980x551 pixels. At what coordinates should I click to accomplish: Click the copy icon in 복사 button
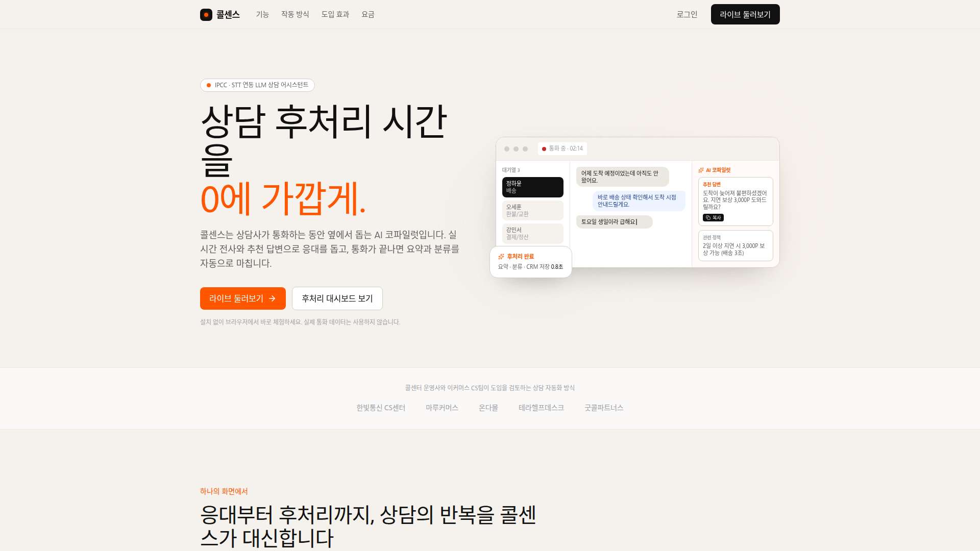708,218
